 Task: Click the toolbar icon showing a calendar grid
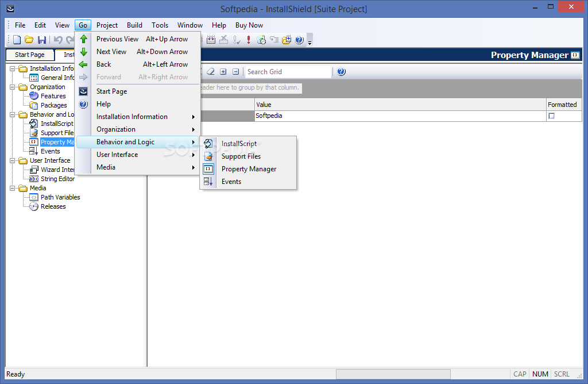pyautogui.click(x=211, y=40)
